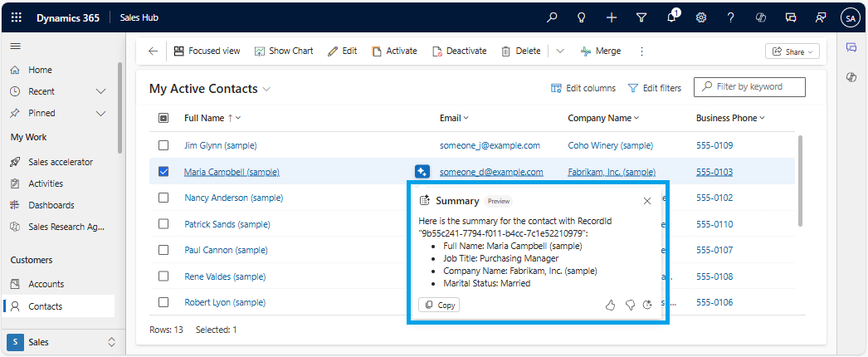This screenshot has height=357, width=868.
Task: Open the app launcher waffle icon
Action: tap(17, 17)
